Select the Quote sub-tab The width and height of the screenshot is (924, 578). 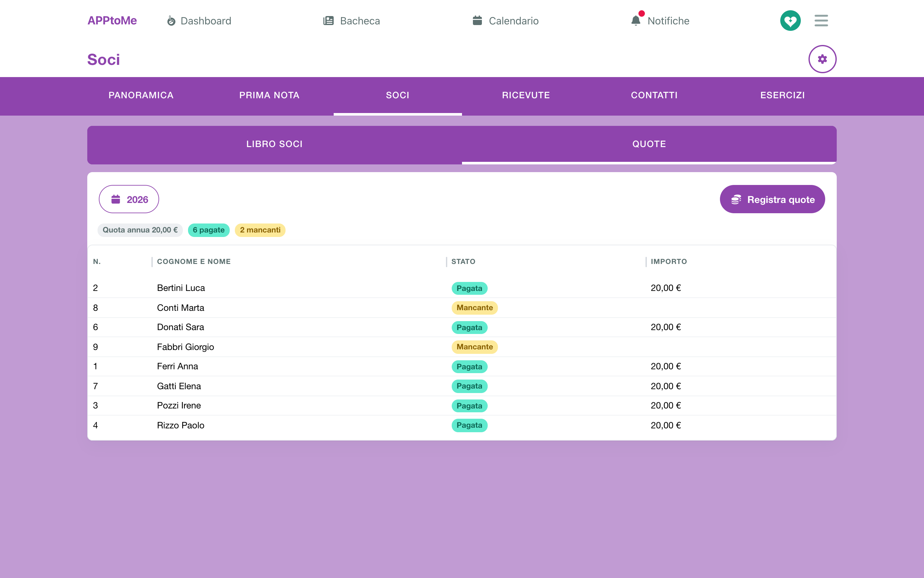[649, 144]
